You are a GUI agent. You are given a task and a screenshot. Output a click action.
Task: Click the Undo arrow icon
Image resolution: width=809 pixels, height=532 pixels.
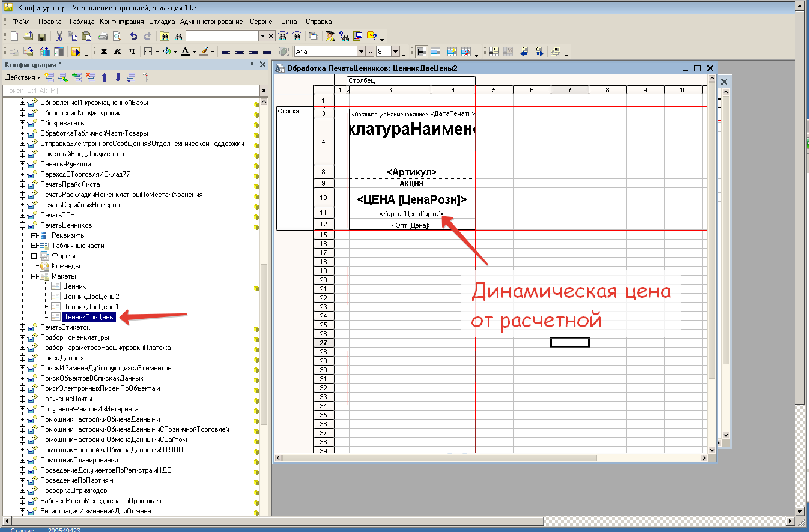point(133,36)
